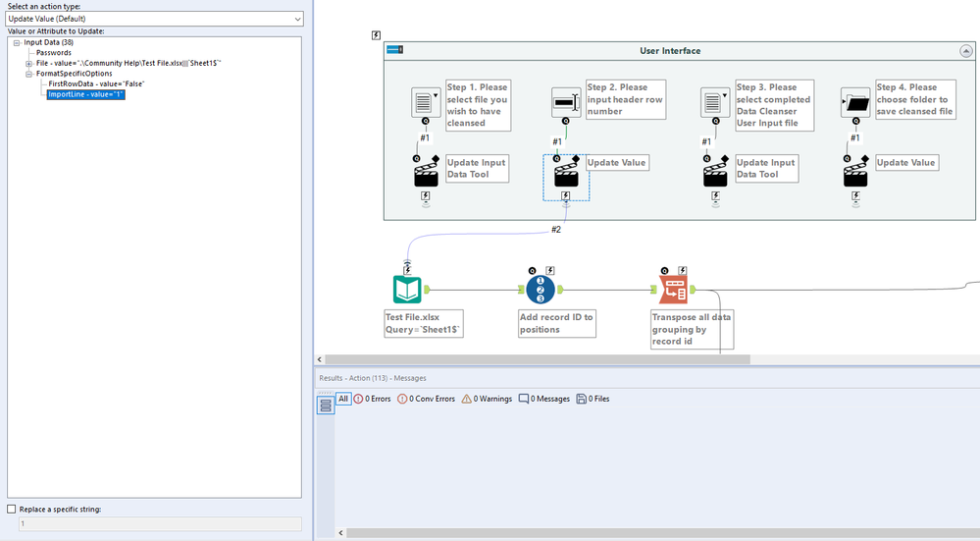Screen dimensions: 980x541
Task: Select the Step 4 Folder Browse tool
Action: 855,102
